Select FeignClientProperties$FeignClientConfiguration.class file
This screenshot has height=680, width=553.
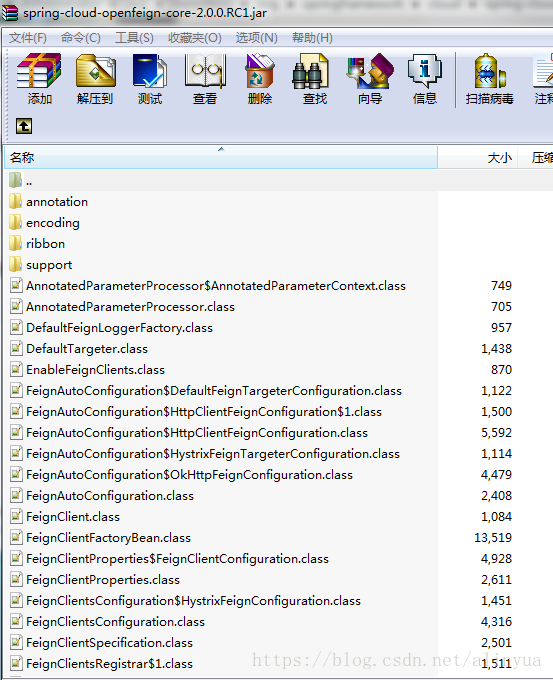[177, 559]
